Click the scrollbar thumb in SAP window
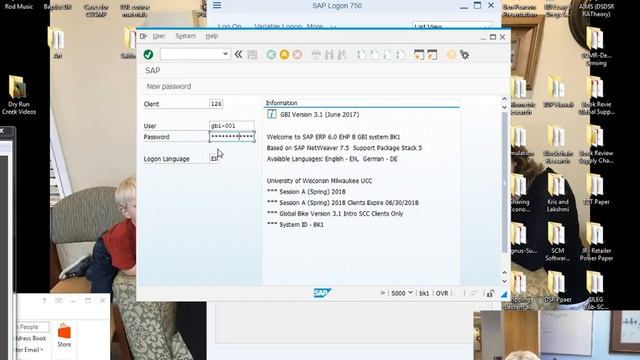 click(504, 182)
